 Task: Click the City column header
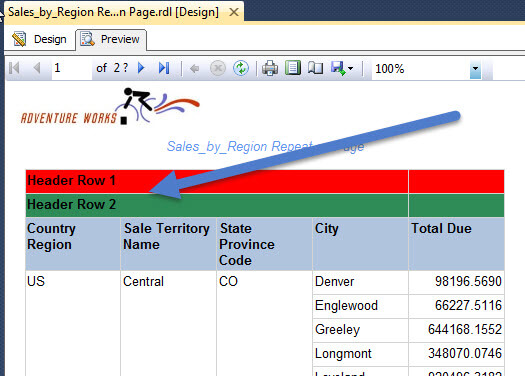point(361,244)
